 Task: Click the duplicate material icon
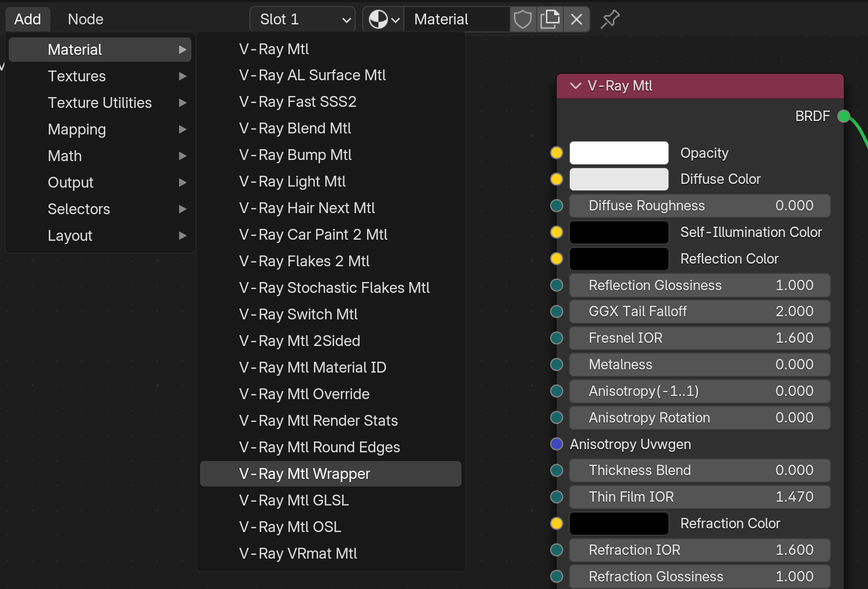coord(550,20)
